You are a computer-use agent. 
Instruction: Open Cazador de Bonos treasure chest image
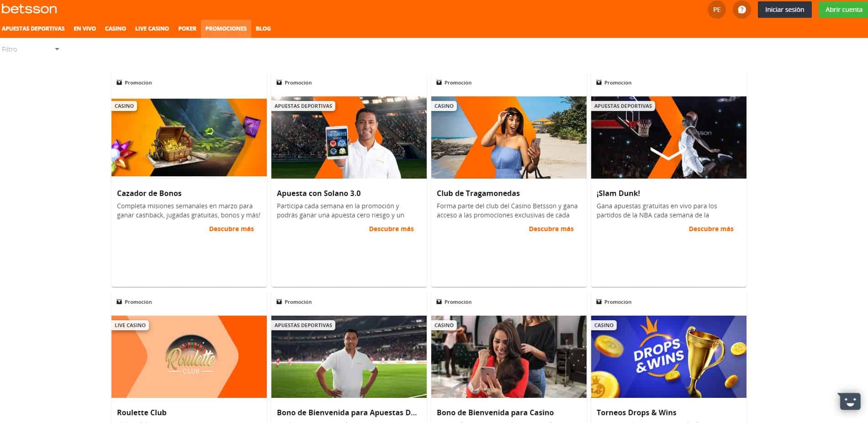click(x=189, y=137)
